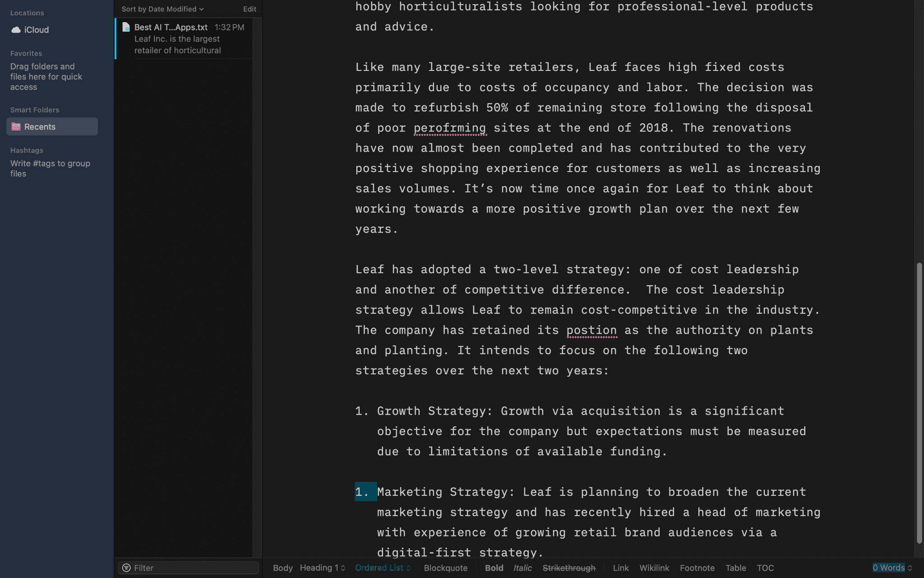Screen dimensions: 924x578
Task: Open the Ordered List style stepper
Action: (x=382, y=568)
